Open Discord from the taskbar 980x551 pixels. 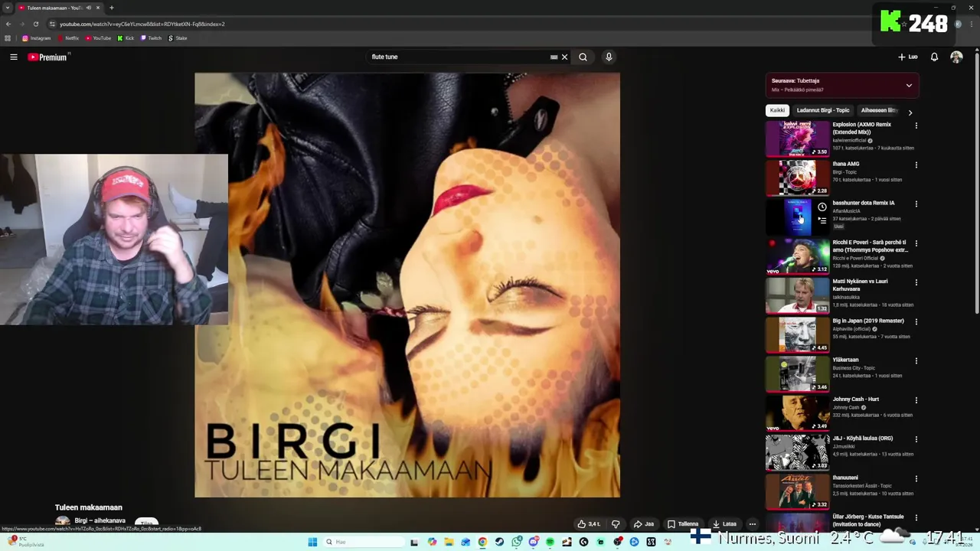tap(534, 542)
